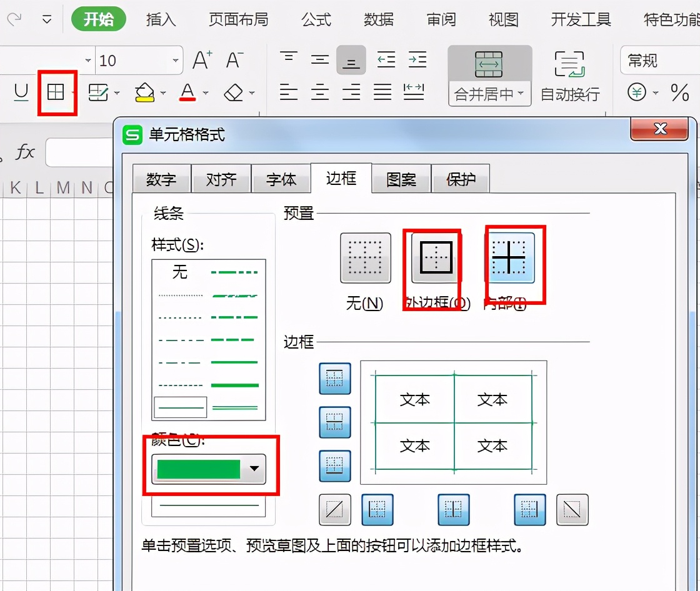Apply the 外边框 outline preset
The image size is (700, 591).
point(436,257)
